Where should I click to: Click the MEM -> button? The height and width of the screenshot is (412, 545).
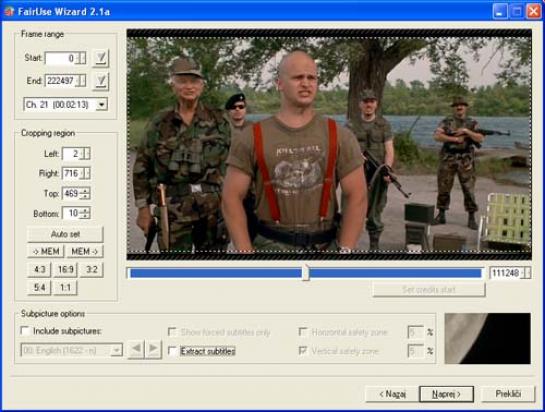click(x=85, y=251)
